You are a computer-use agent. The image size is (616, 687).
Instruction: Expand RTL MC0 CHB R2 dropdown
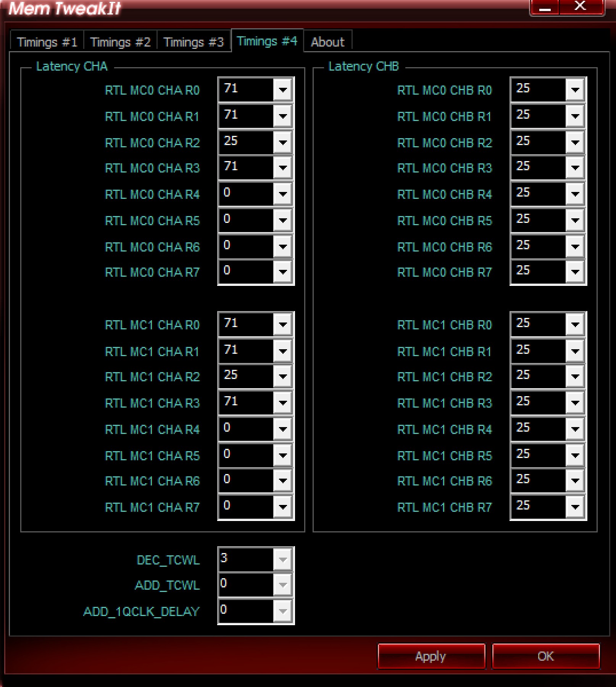point(575,142)
